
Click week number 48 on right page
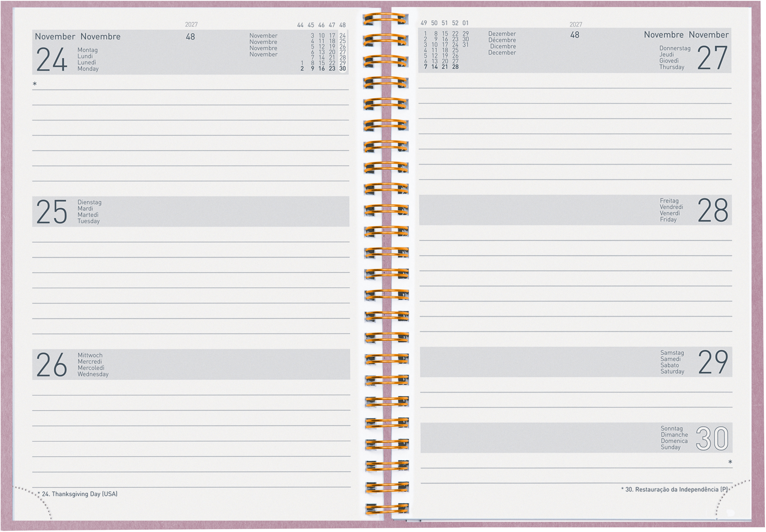tap(574, 35)
